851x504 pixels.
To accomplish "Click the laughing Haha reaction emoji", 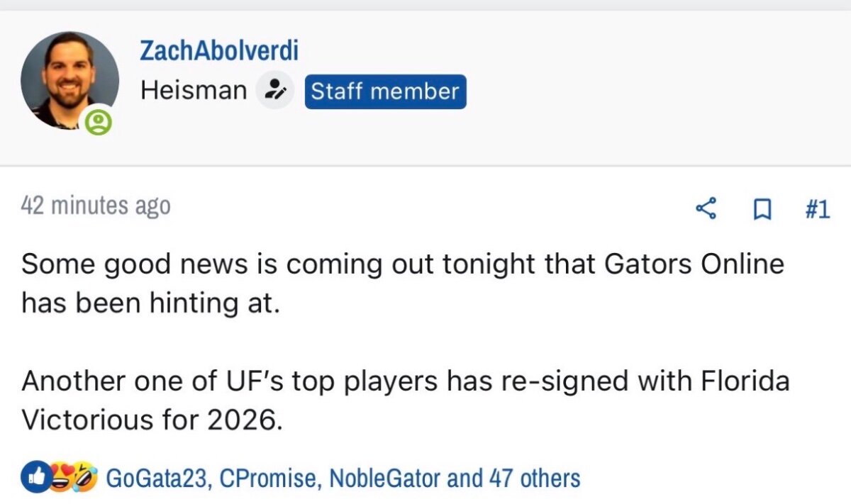I will pos(85,477).
